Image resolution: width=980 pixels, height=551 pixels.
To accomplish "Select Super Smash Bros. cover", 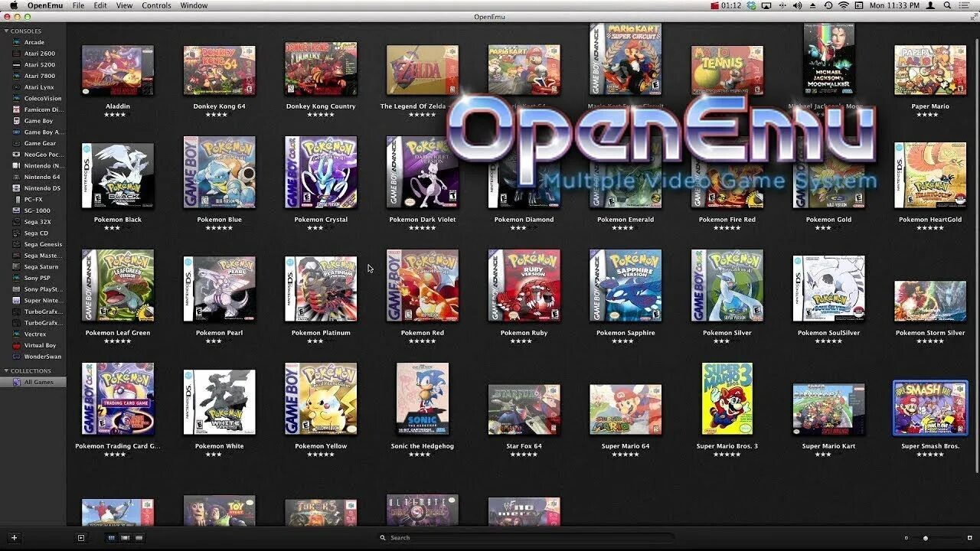I will pyautogui.click(x=930, y=408).
